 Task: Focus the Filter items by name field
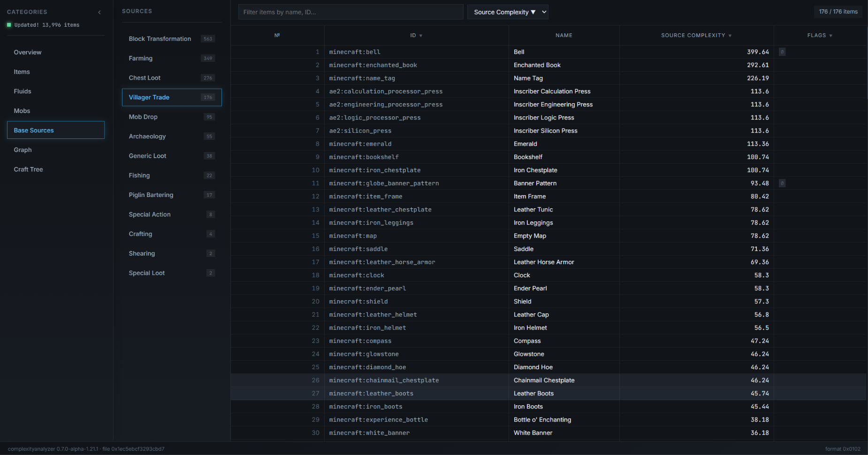pyautogui.click(x=351, y=12)
